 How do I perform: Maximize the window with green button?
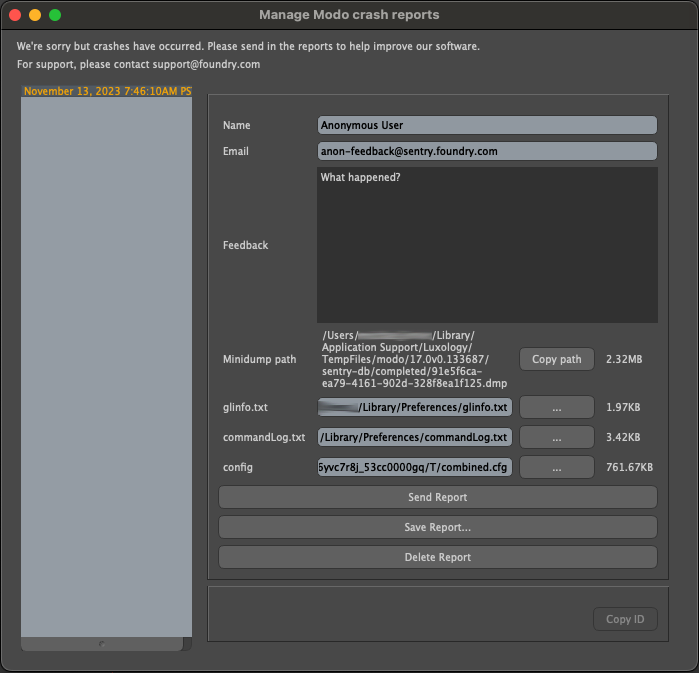click(x=55, y=15)
